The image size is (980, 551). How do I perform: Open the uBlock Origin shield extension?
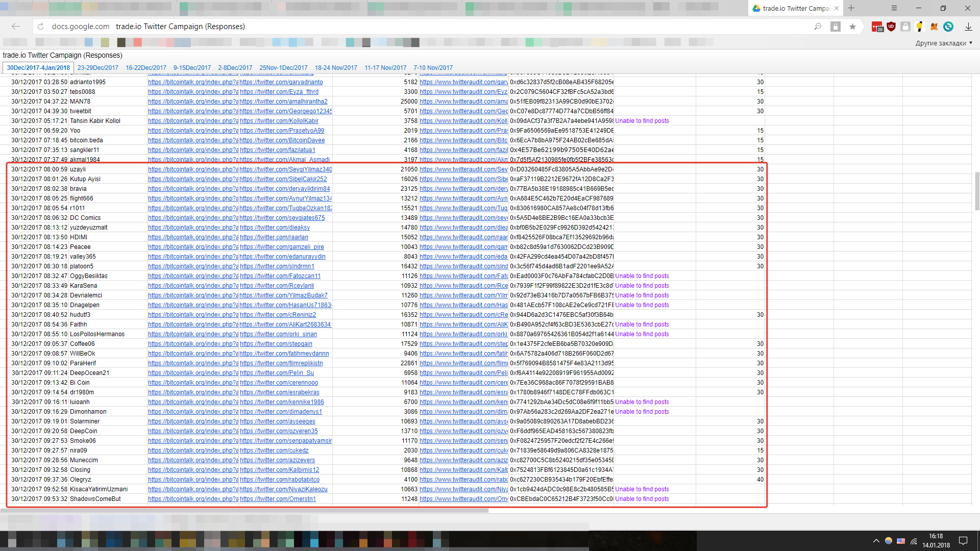click(891, 27)
